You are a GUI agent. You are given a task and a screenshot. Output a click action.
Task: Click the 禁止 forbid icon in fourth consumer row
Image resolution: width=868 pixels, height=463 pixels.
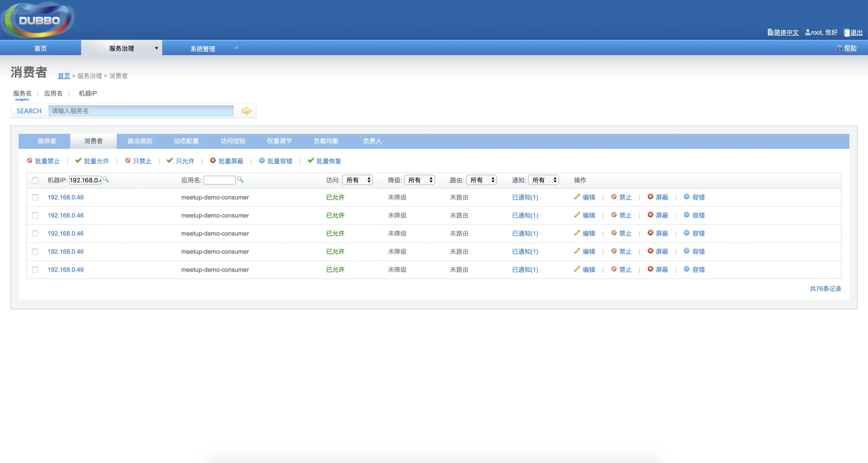pyautogui.click(x=614, y=251)
